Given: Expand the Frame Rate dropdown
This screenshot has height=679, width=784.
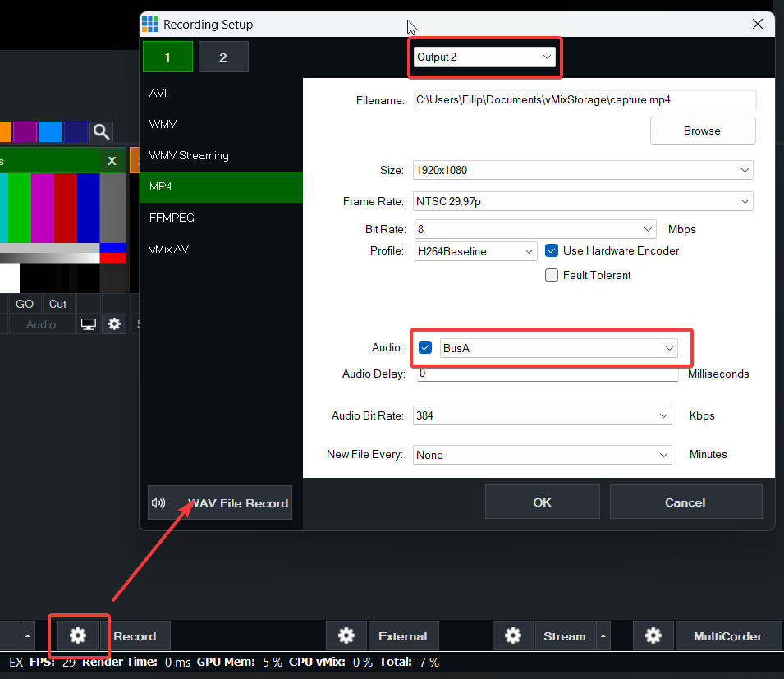Looking at the screenshot, I should 583,201.
